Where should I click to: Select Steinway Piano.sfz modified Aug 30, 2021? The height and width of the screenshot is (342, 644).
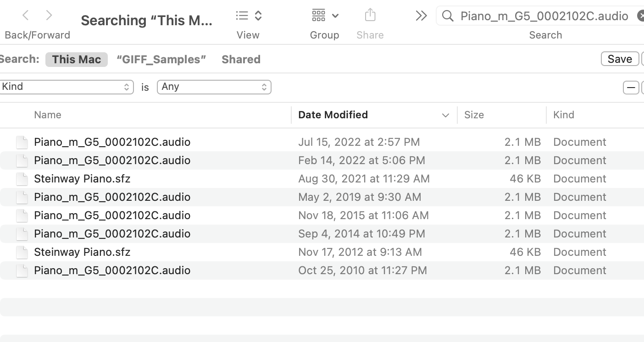pyautogui.click(x=82, y=179)
